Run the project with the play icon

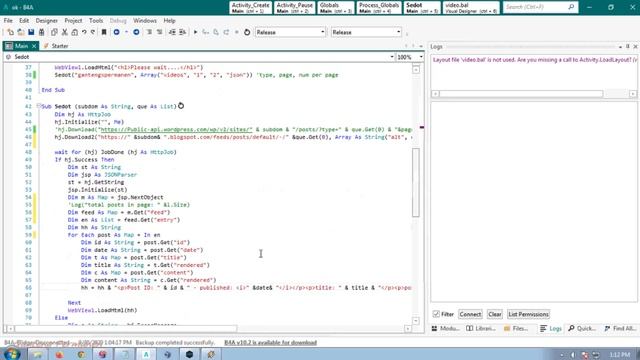(x=196, y=32)
